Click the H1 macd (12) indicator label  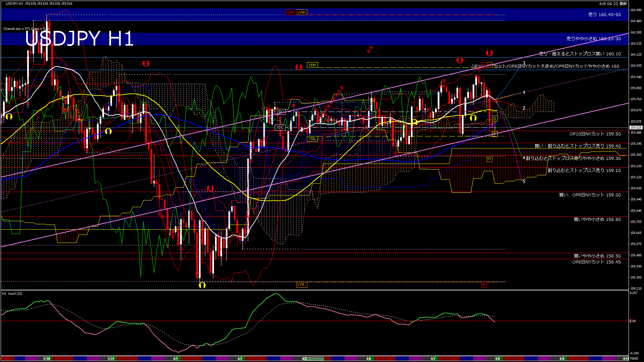pyautogui.click(x=12, y=293)
